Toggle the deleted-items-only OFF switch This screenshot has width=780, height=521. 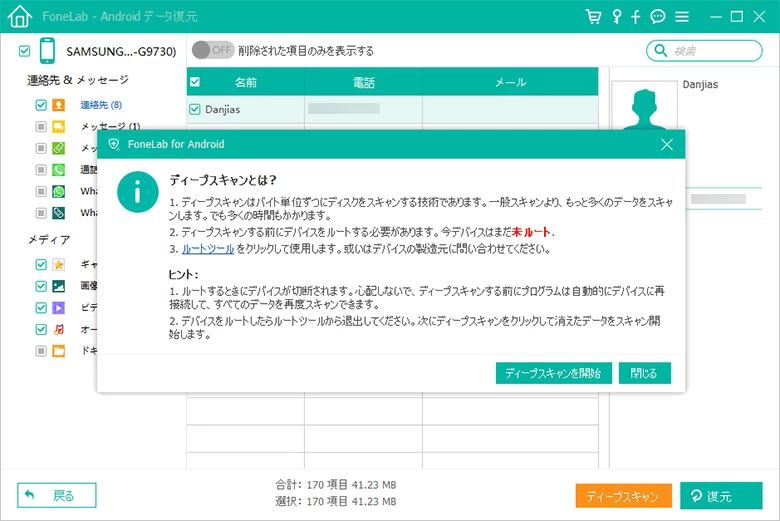tap(212, 50)
